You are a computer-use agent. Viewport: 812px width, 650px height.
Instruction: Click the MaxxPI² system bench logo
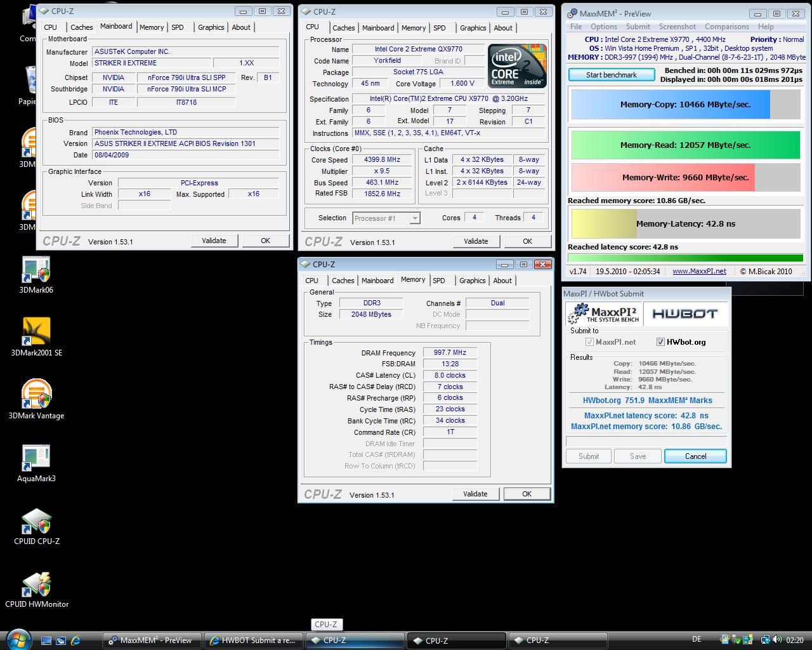(603, 314)
